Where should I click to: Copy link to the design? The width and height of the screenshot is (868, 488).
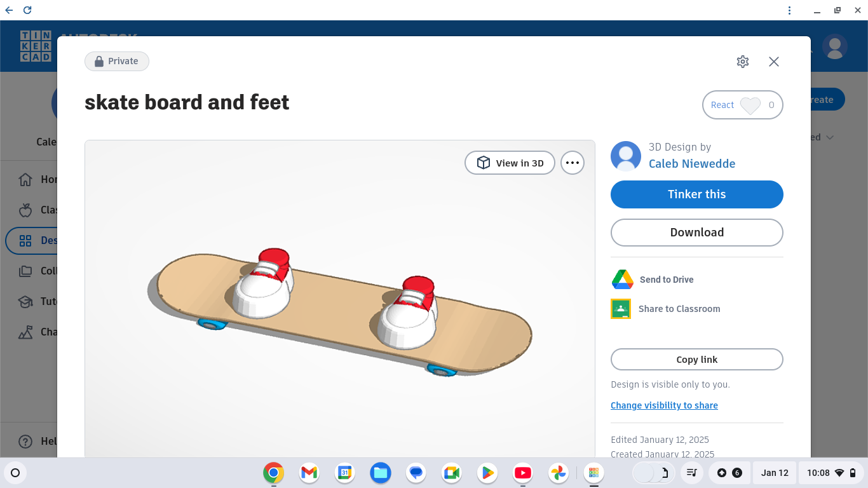point(696,360)
